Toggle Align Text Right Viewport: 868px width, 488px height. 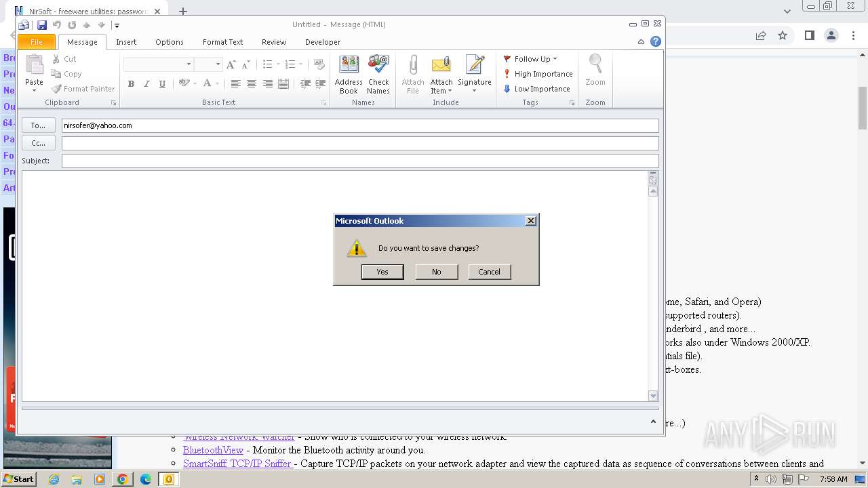(x=268, y=84)
